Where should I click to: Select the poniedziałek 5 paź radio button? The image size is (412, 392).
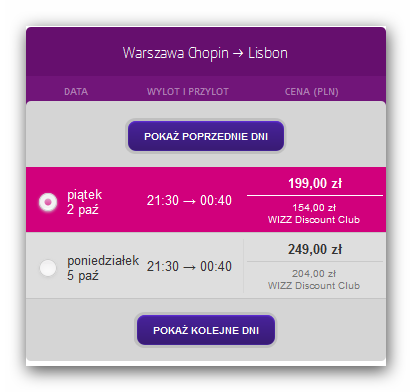point(48,268)
